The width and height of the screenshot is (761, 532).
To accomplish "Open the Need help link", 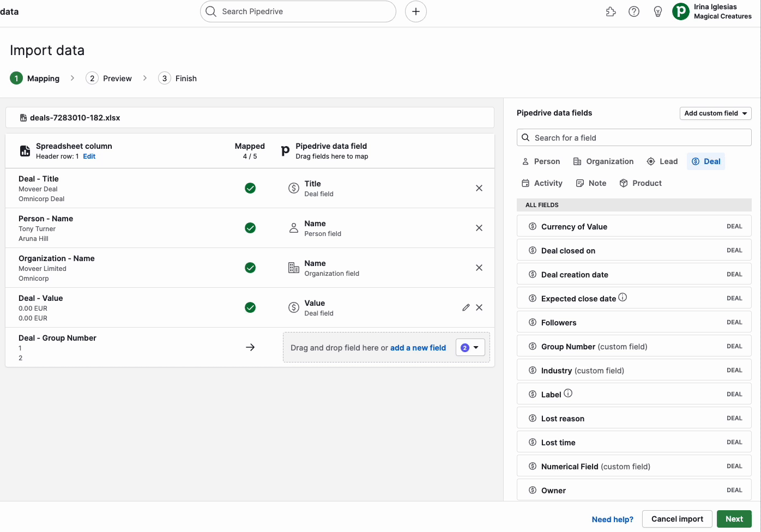I will (x=612, y=519).
